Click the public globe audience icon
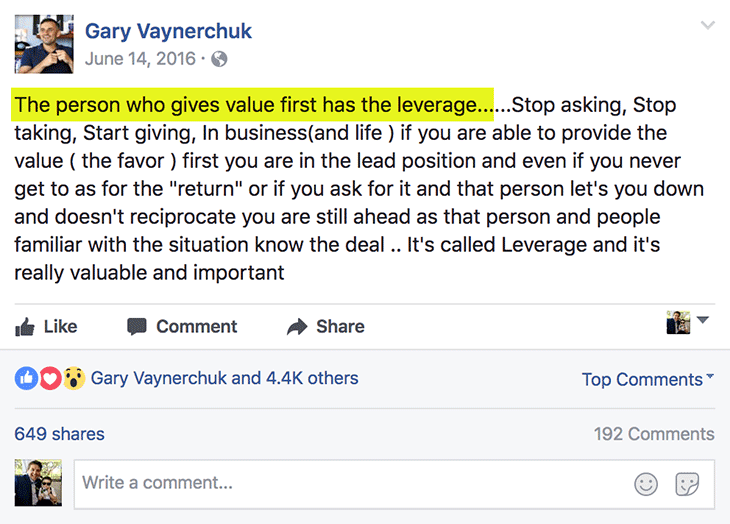 219,59
